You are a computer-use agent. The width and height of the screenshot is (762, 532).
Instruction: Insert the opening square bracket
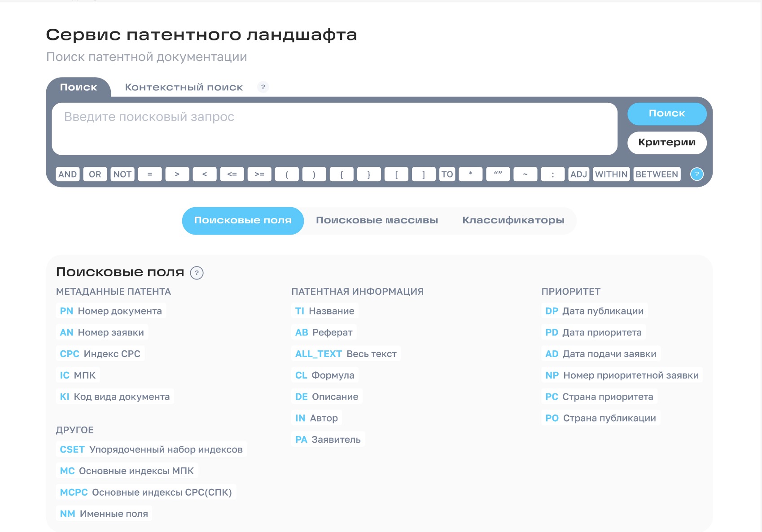coord(396,174)
